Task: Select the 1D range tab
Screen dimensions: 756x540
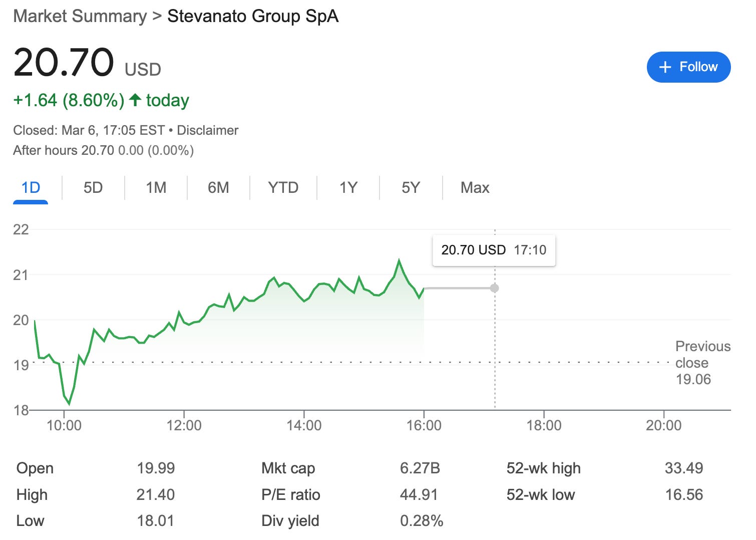Action: click(31, 188)
